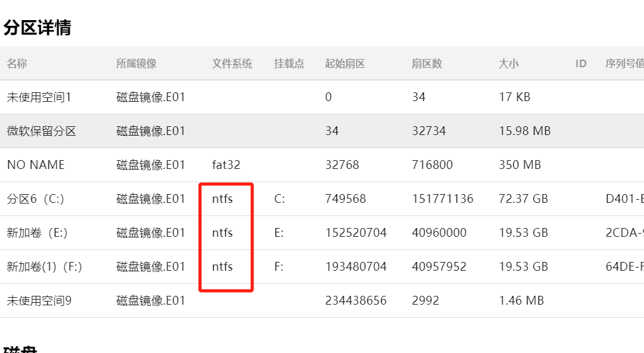The height and width of the screenshot is (353, 644).
Task: Click start sector value 234438656
Action: 356,301
